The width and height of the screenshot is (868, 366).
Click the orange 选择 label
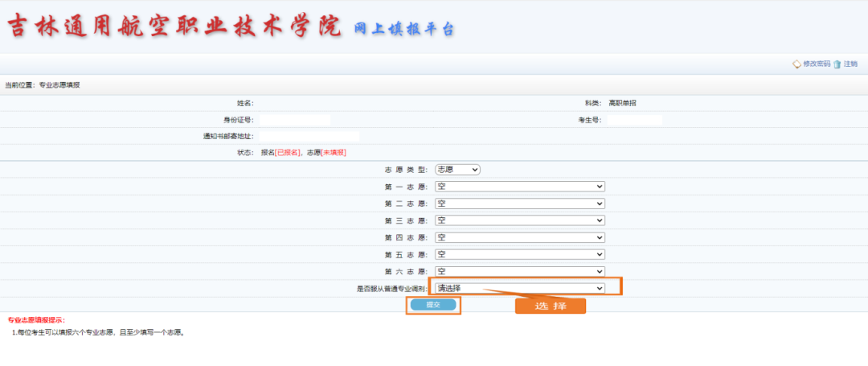(x=551, y=306)
